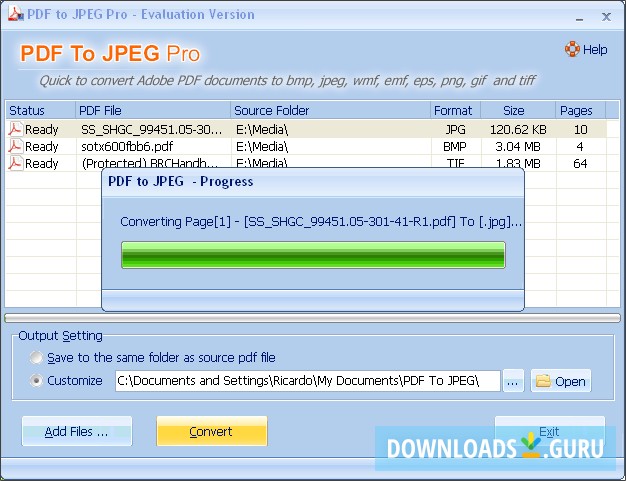Click the overall progress bar below file list
The image size is (626, 481).
[x=312, y=318]
